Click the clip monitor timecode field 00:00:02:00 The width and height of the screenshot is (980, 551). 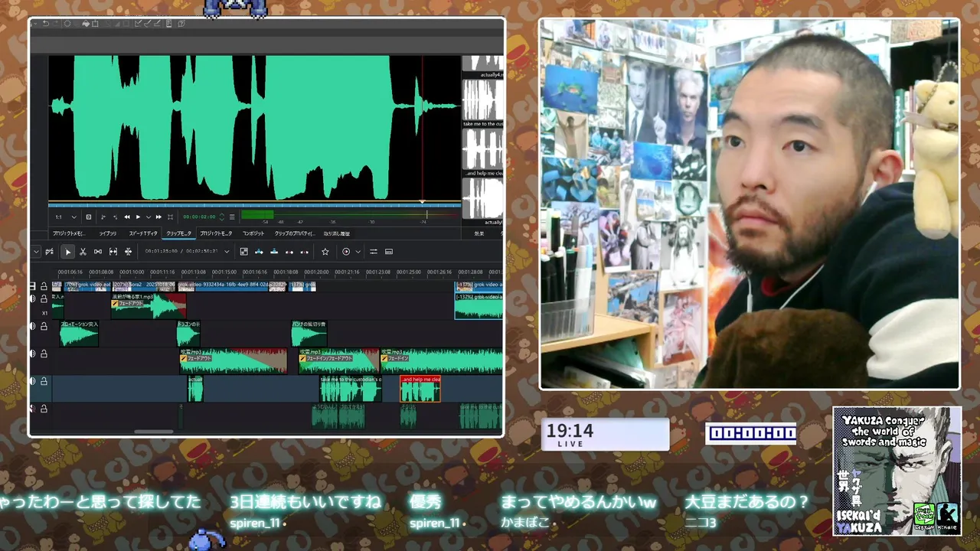[199, 217]
